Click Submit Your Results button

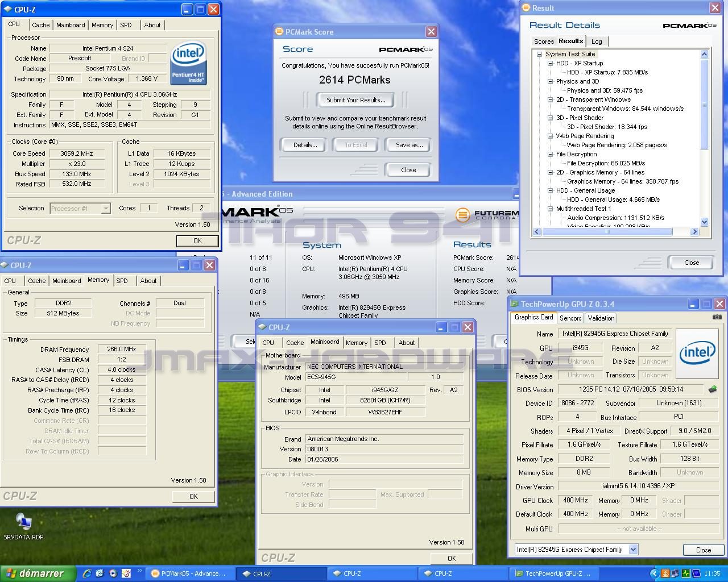pyautogui.click(x=356, y=100)
